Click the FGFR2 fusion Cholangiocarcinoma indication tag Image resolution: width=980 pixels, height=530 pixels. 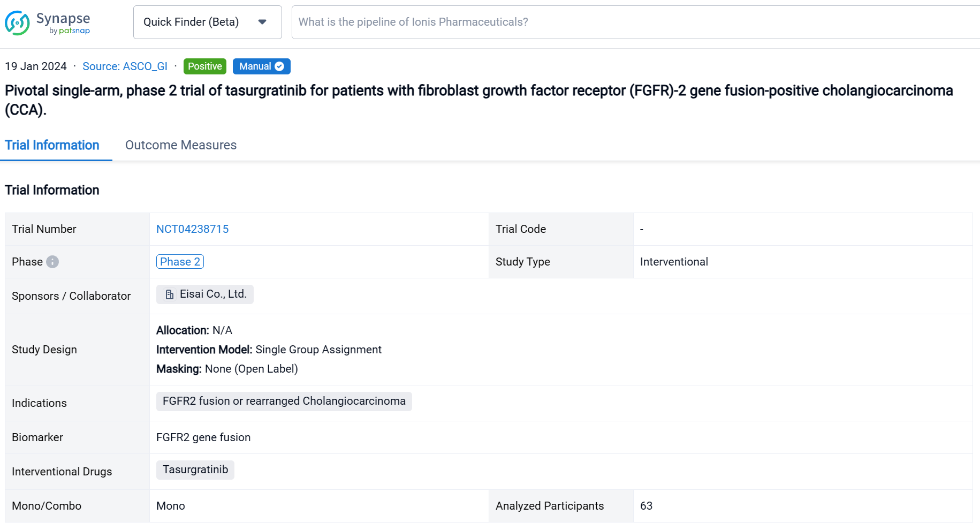(x=284, y=402)
